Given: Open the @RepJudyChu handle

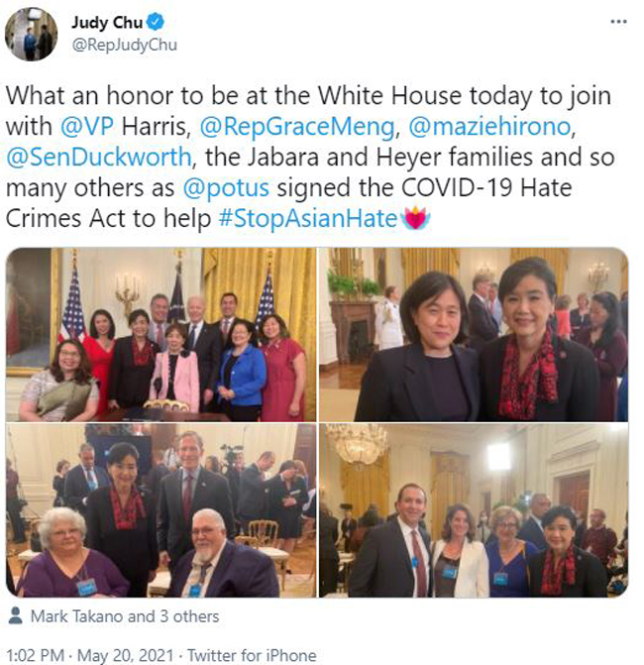Looking at the screenshot, I should tap(124, 45).
